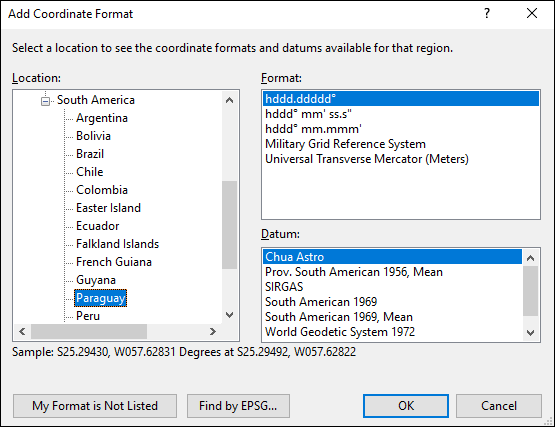
Task: Select Easter Island in the Location tree
Action: [108, 208]
